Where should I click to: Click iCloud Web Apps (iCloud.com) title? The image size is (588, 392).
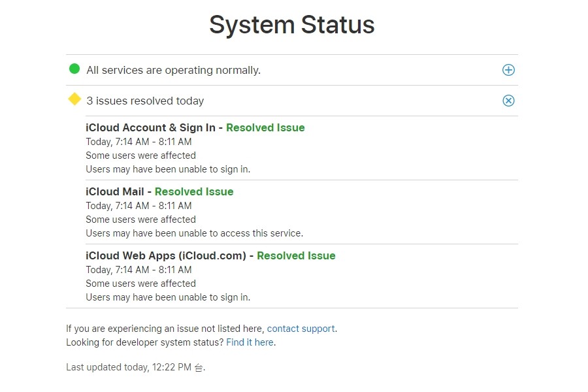click(x=166, y=255)
